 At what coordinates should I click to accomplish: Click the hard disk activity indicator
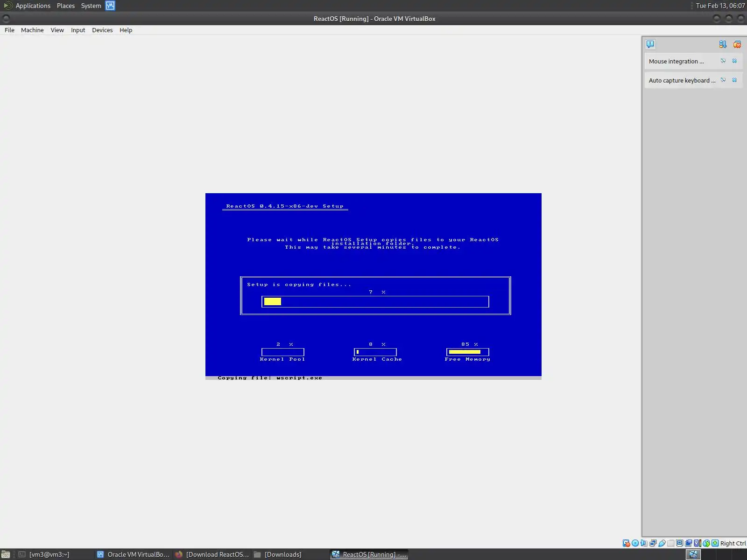[x=627, y=543]
